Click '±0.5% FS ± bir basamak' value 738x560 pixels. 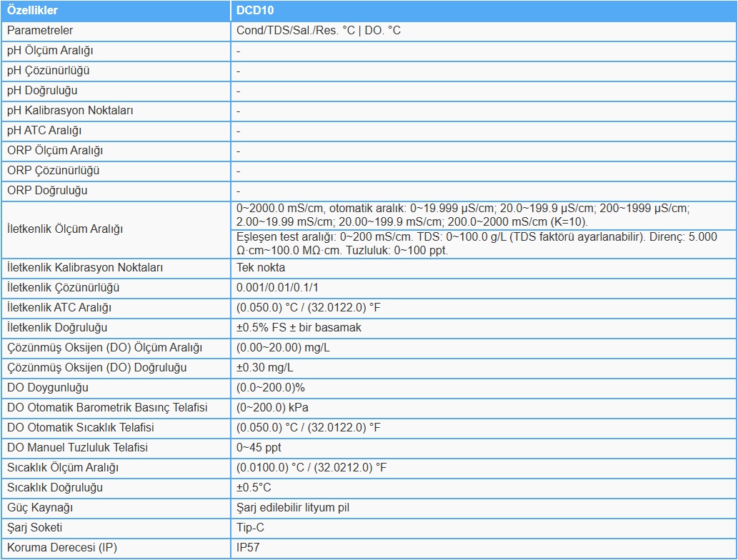coord(299,328)
